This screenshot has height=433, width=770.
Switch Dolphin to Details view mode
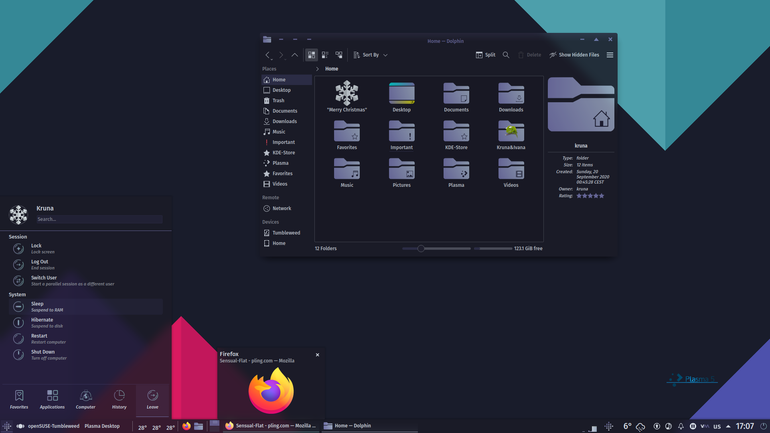click(339, 55)
